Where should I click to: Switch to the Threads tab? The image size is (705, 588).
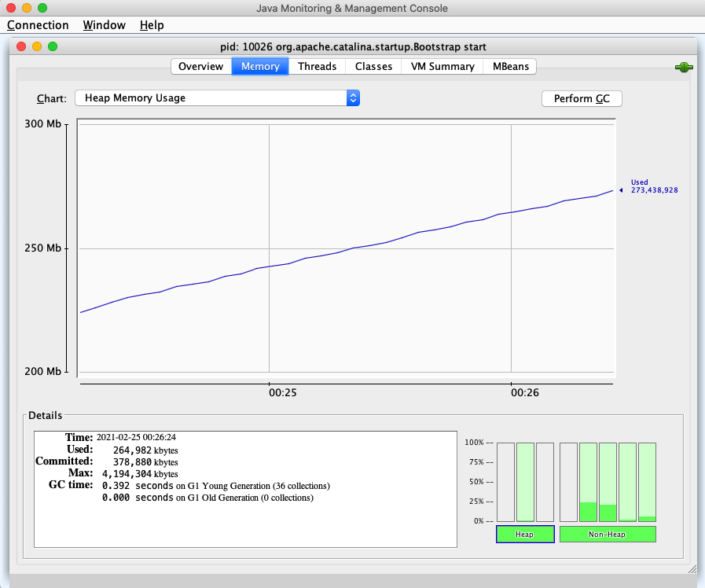[x=317, y=67]
